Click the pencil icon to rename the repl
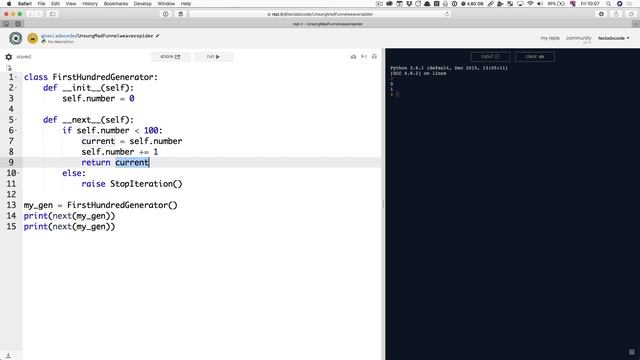Image resolution: width=640 pixels, height=360 pixels. click(158, 36)
